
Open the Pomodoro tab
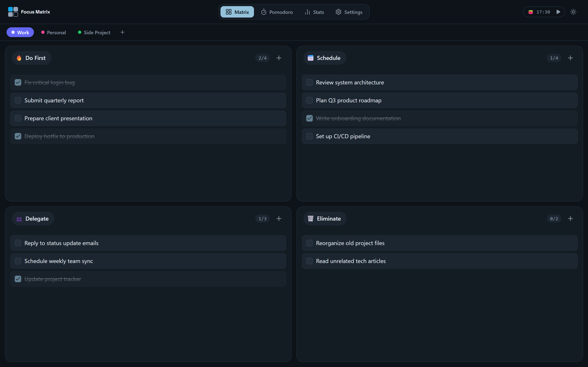[x=277, y=12]
